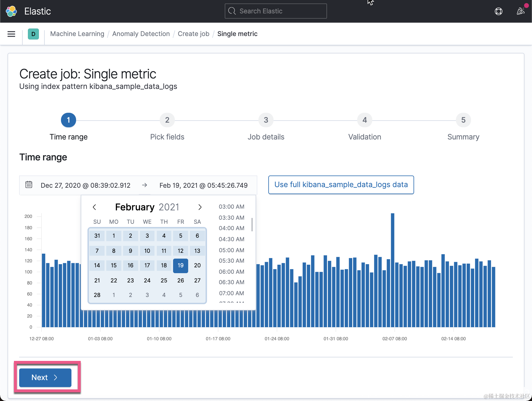
Task: Go to previous month in calendar
Action: (94, 207)
